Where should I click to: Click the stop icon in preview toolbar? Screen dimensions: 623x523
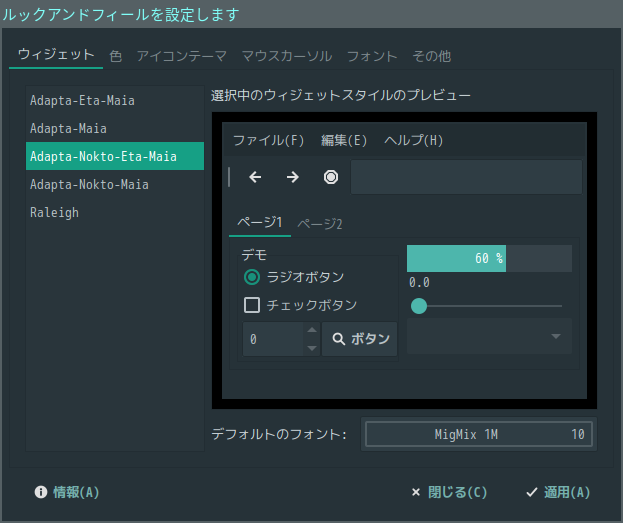pos(331,177)
